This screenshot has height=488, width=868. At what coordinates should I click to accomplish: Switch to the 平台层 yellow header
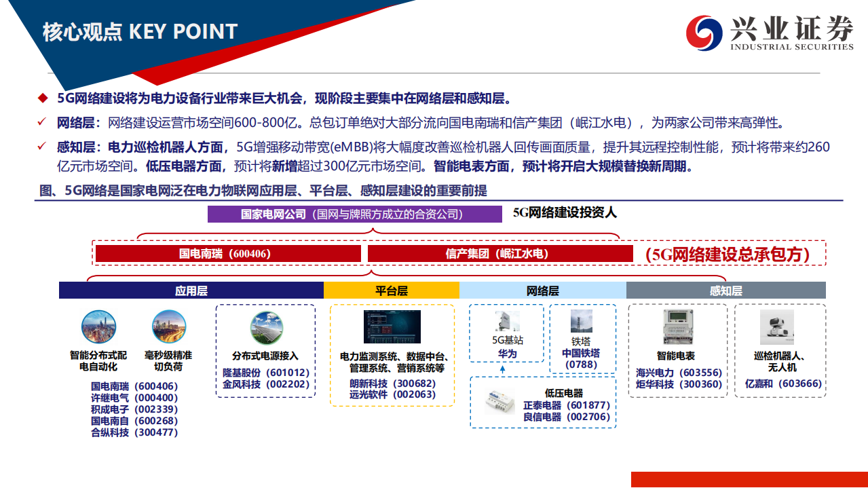tap(392, 289)
